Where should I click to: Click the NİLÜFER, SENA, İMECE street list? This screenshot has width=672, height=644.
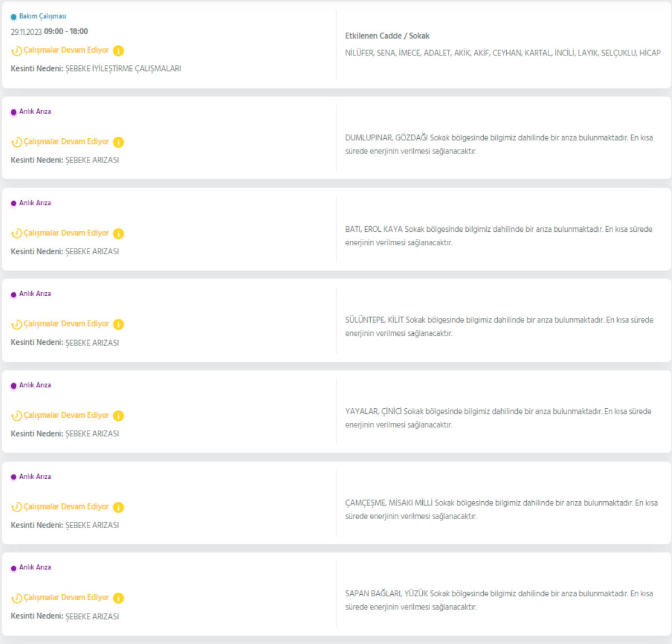tap(502, 53)
